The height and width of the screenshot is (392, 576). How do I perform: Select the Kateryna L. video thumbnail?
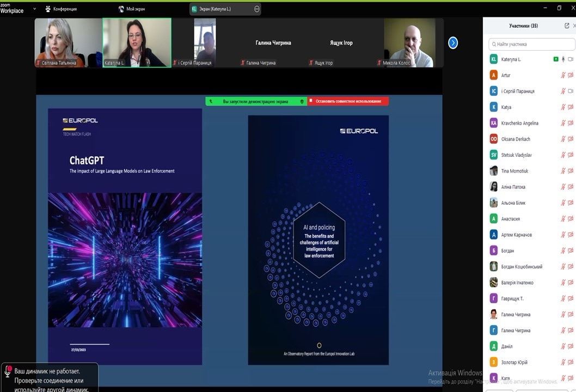click(137, 42)
